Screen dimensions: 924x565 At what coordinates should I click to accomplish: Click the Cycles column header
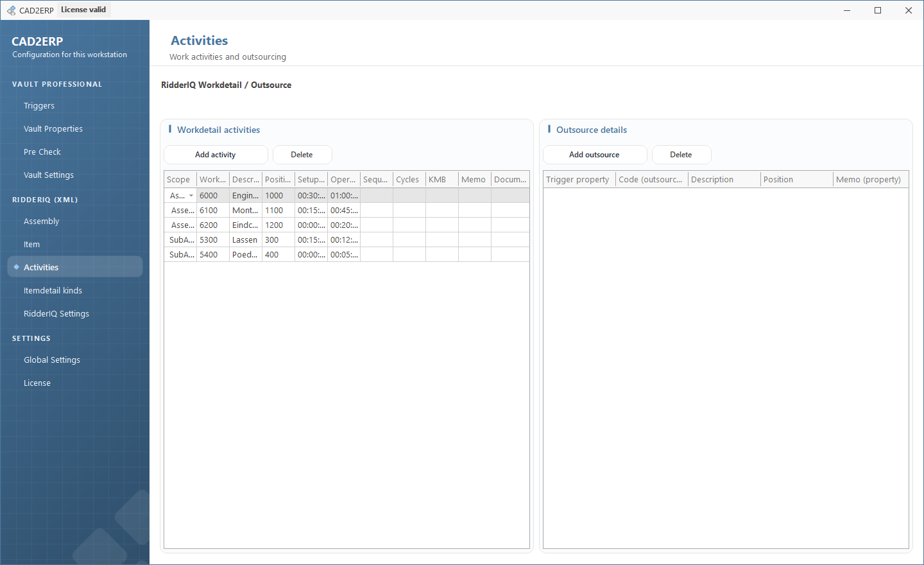(x=409, y=180)
